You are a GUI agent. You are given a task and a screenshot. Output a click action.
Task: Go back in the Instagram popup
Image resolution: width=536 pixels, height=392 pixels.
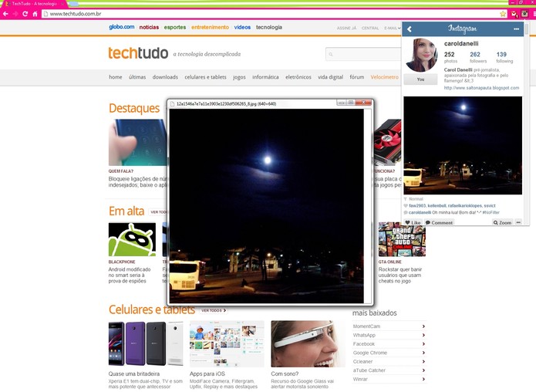pyautogui.click(x=410, y=29)
